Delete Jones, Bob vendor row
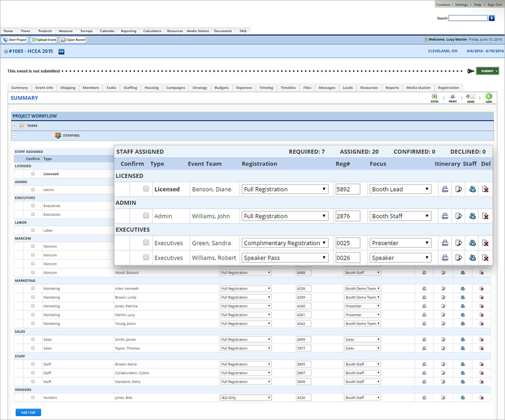This screenshot has height=420, width=505. [x=482, y=398]
